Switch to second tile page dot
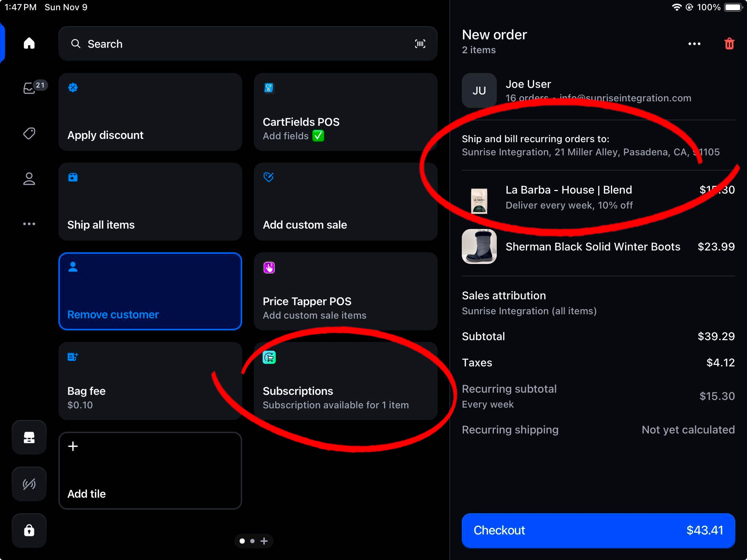This screenshot has height=560, width=747. point(252,541)
